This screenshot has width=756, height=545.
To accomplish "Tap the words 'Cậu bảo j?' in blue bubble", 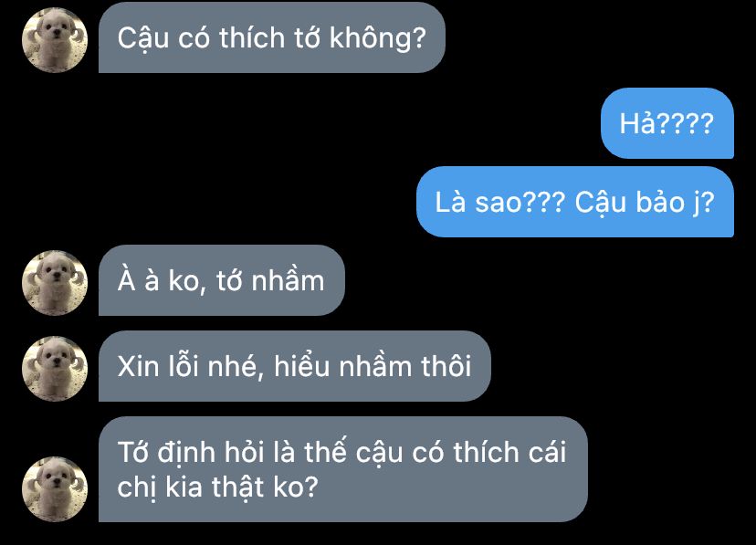I will [x=645, y=203].
